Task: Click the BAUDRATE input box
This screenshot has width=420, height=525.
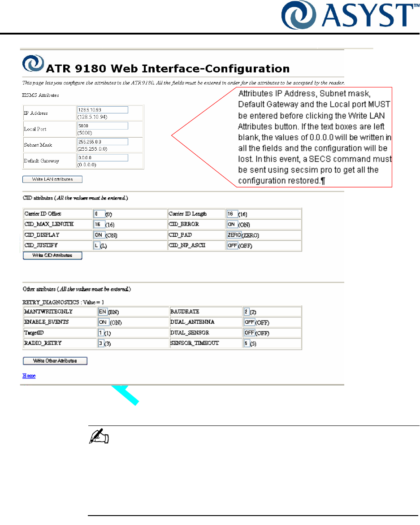Action: tap(247, 312)
